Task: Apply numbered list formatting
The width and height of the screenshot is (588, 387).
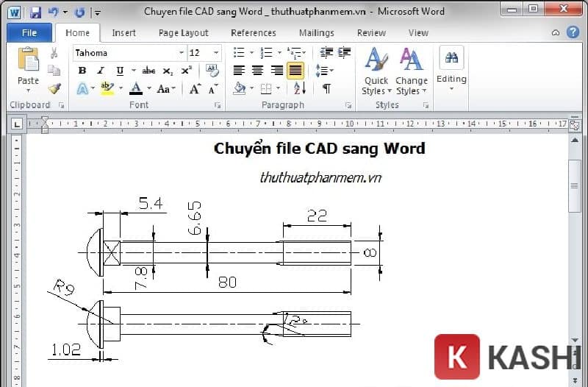Action: [x=267, y=52]
